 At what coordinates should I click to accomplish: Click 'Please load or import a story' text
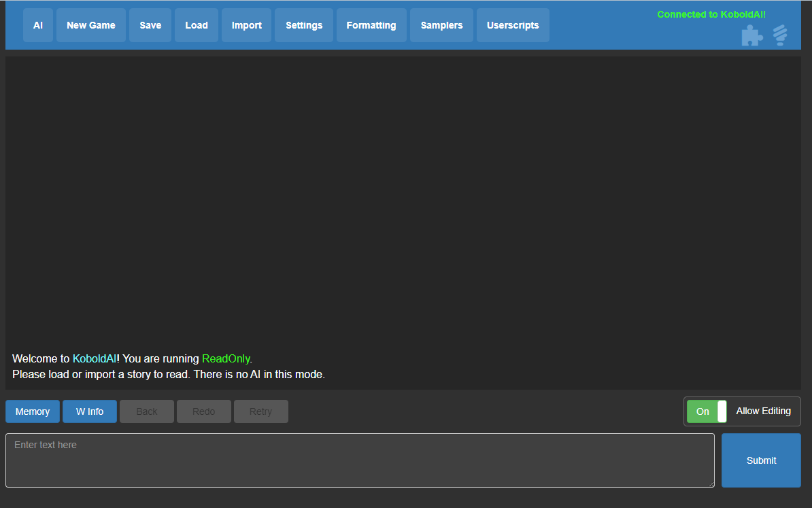click(100, 375)
